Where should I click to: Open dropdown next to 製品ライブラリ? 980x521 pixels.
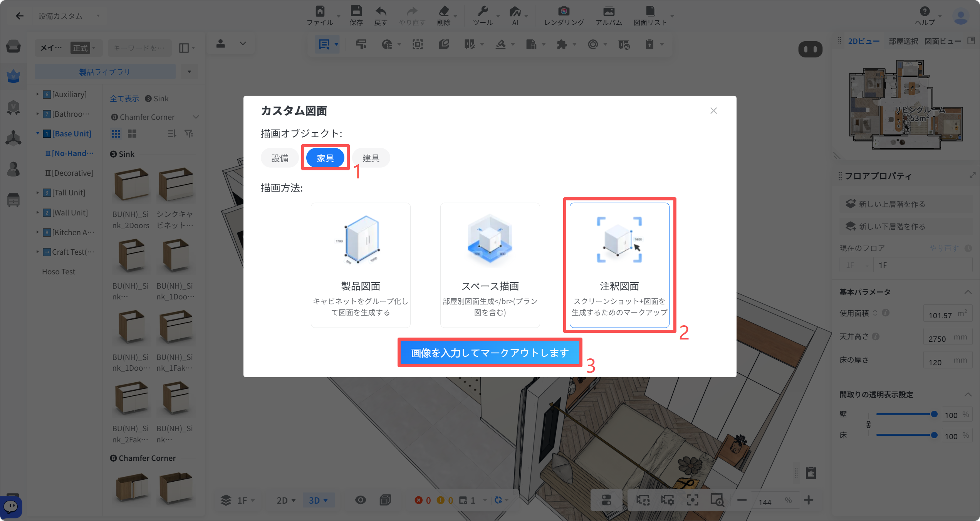click(189, 72)
